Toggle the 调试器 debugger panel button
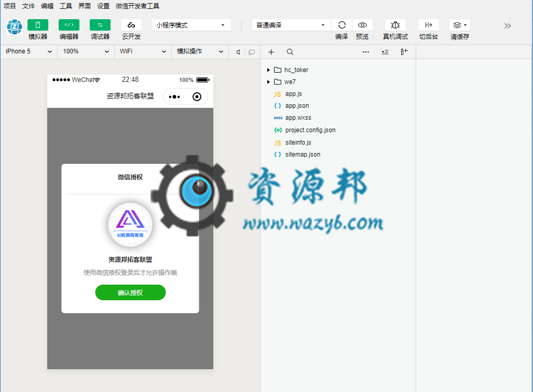Viewport: 533px width, 392px height. tap(100, 25)
